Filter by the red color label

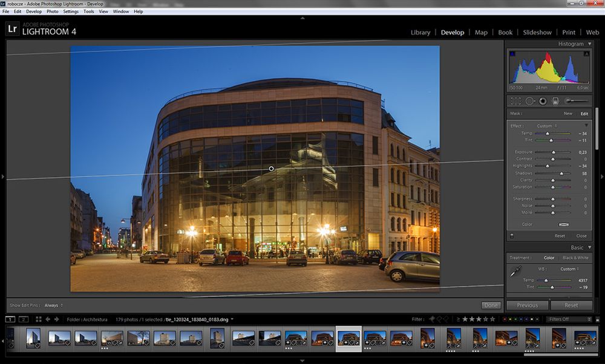pos(505,319)
